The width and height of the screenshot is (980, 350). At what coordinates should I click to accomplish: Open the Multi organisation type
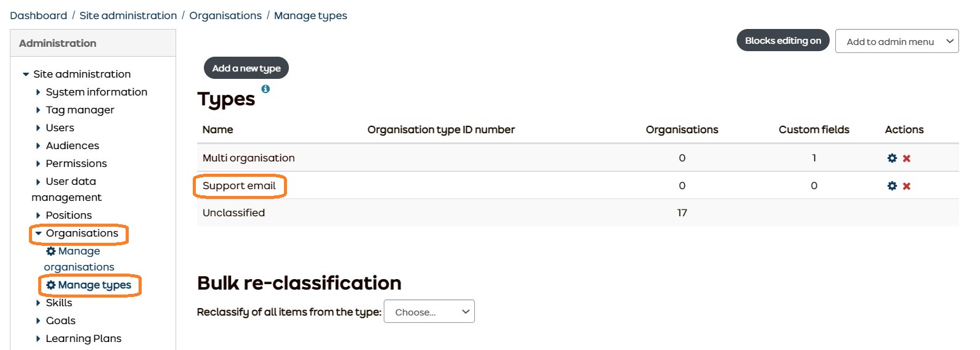[x=248, y=158]
